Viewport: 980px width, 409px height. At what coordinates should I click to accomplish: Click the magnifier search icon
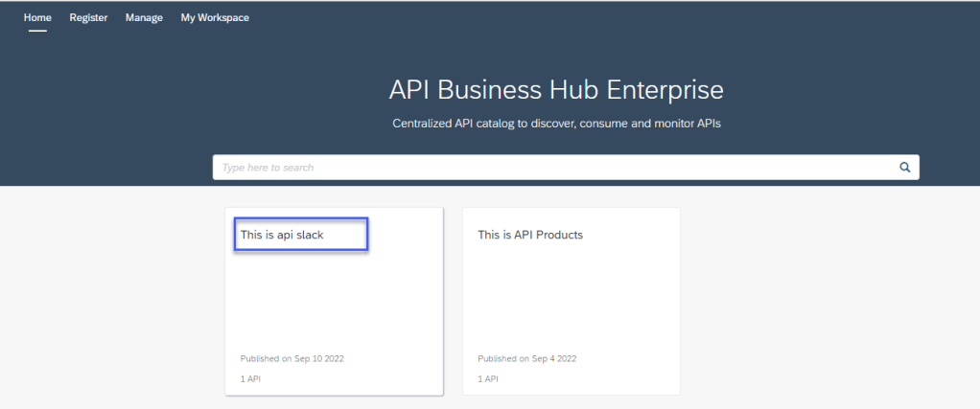(x=903, y=167)
